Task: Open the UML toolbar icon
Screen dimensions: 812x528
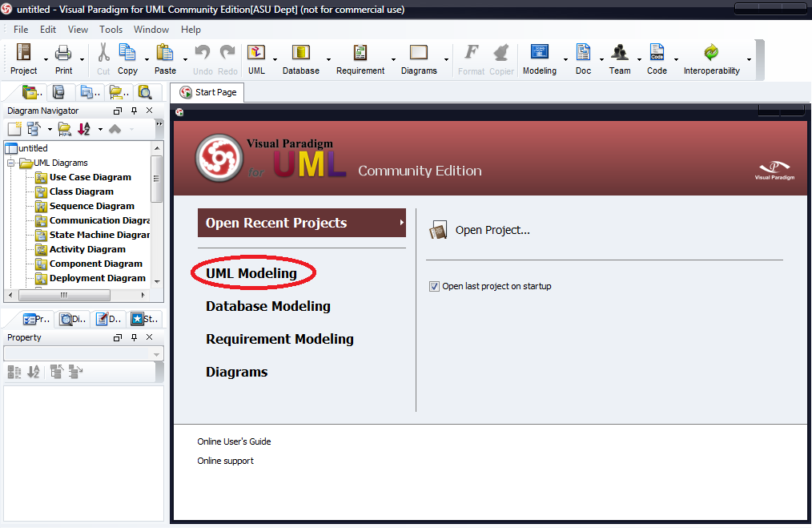Action: pos(256,53)
